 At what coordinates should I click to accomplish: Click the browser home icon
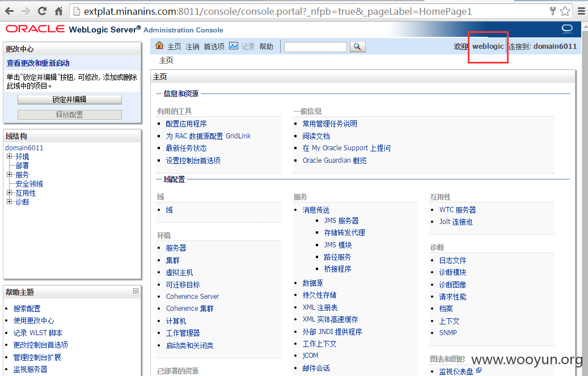point(59,11)
